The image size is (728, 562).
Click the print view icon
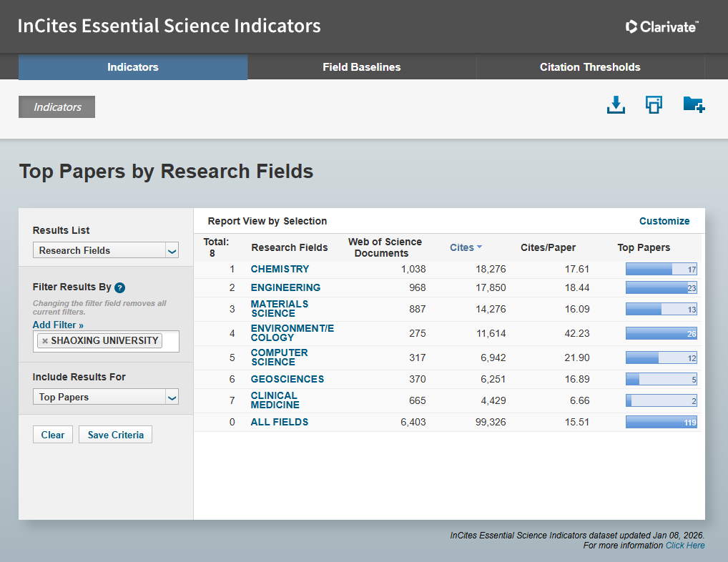[654, 105]
